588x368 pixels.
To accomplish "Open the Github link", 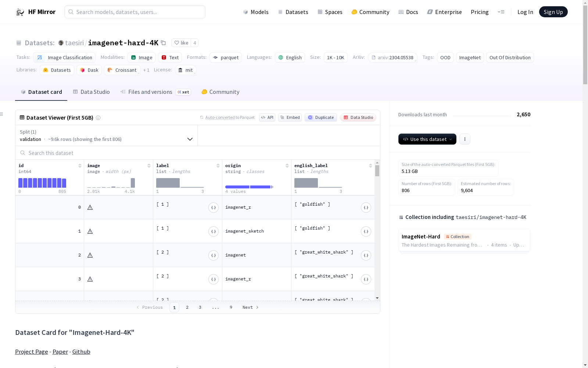I will click(81, 352).
